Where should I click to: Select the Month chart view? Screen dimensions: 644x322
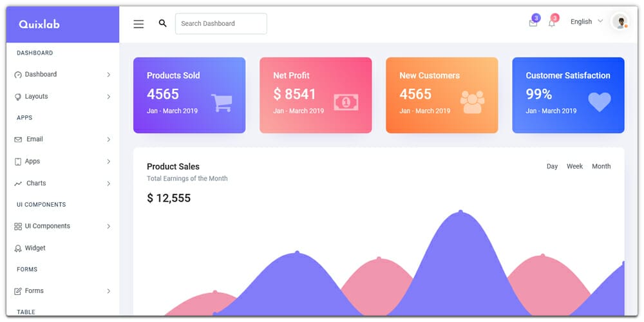pos(601,166)
